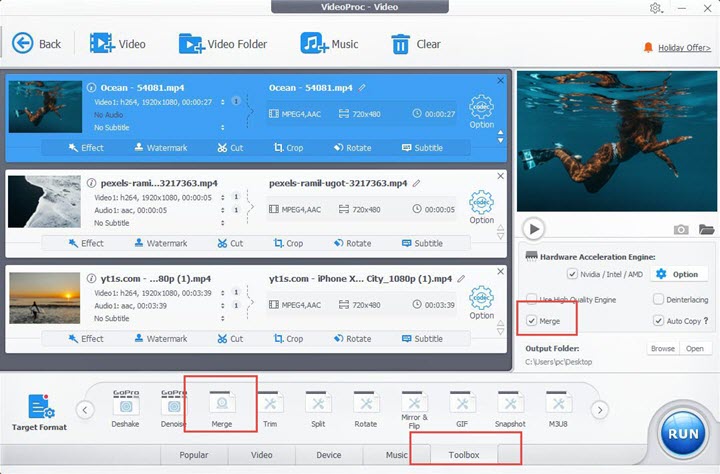Image resolution: width=720 pixels, height=474 pixels.
Task: Expand video track selector for yt1s.com video
Action: tap(223, 293)
